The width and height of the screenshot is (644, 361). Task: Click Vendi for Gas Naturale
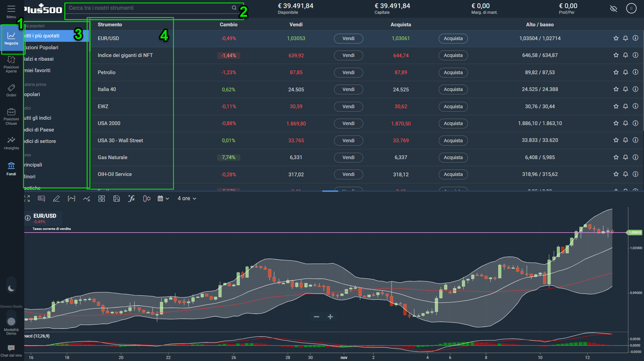pos(348,157)
